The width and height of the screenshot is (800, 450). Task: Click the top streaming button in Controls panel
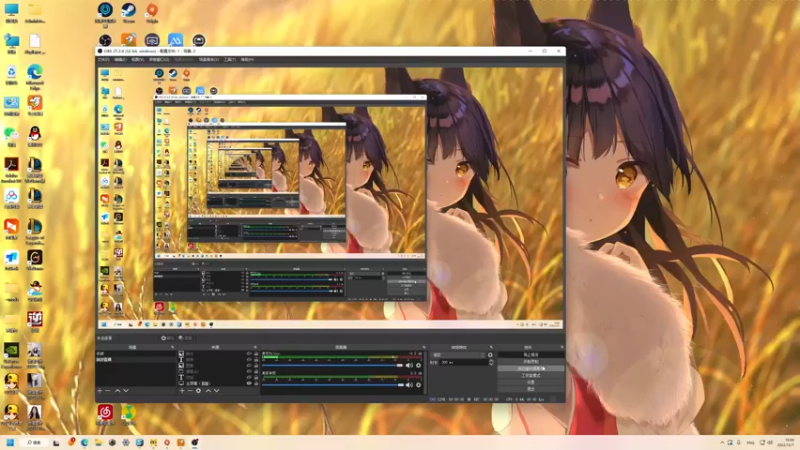pyautogui.click(x=531, y=355)
